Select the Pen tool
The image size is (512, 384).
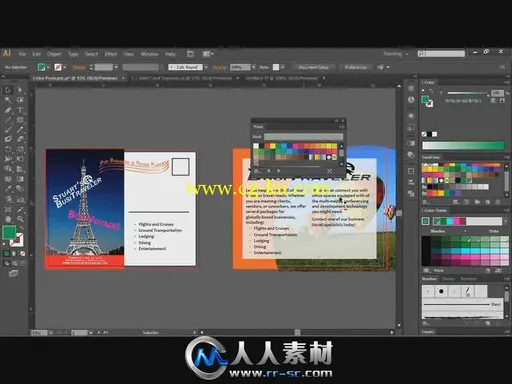coord(8,110)
